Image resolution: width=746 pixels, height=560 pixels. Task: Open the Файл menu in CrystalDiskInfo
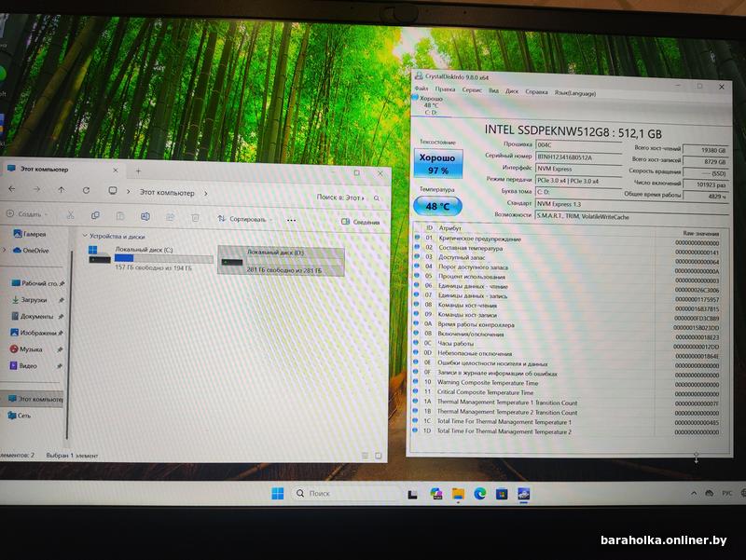[421, 89]
